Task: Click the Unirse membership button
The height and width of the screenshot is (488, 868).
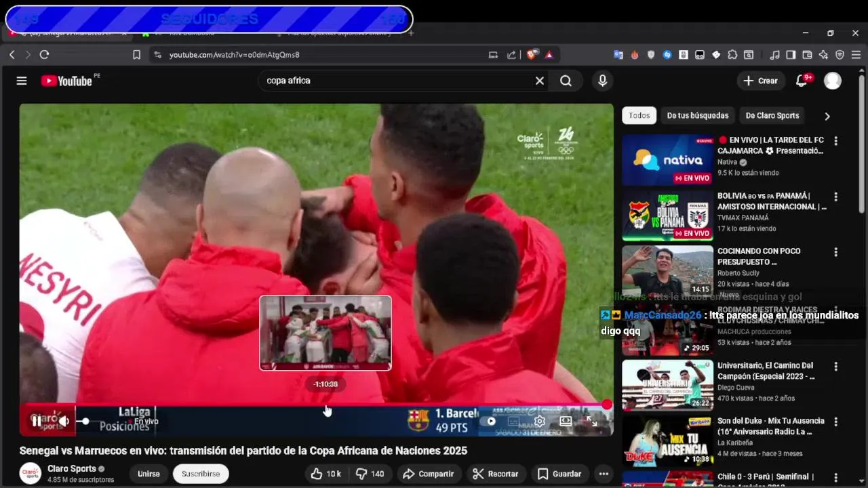Action: (149, 474)
